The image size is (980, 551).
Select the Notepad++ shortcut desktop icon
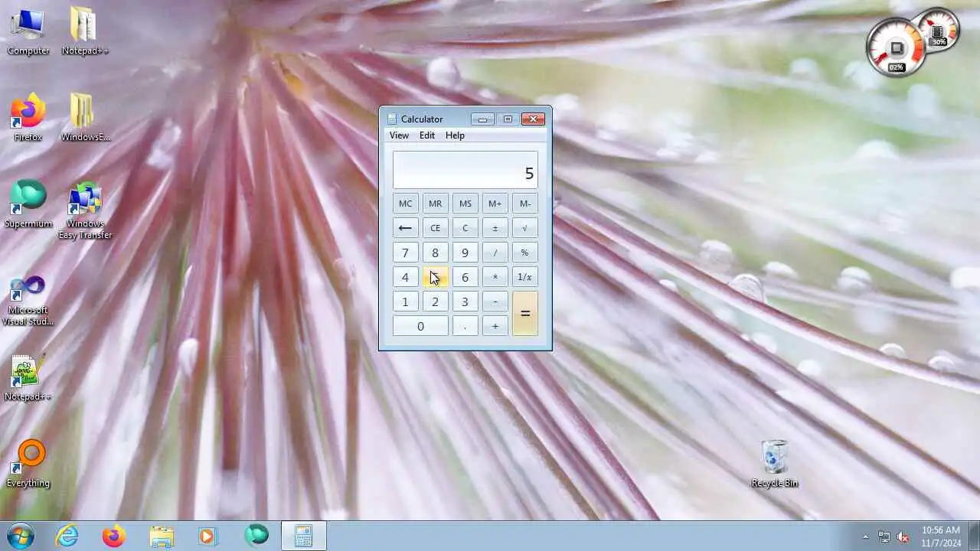[28, 378]
